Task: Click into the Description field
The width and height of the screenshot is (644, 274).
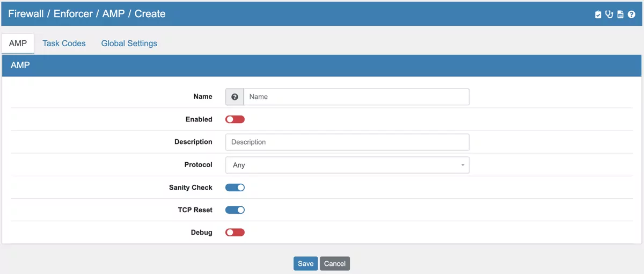Action: [x=347, y=142]
